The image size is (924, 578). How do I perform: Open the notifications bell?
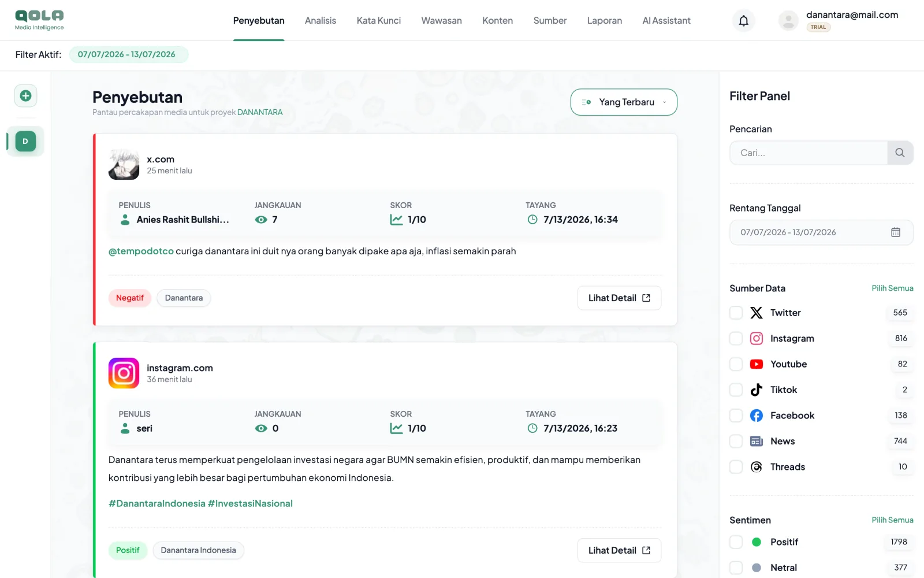744,21
